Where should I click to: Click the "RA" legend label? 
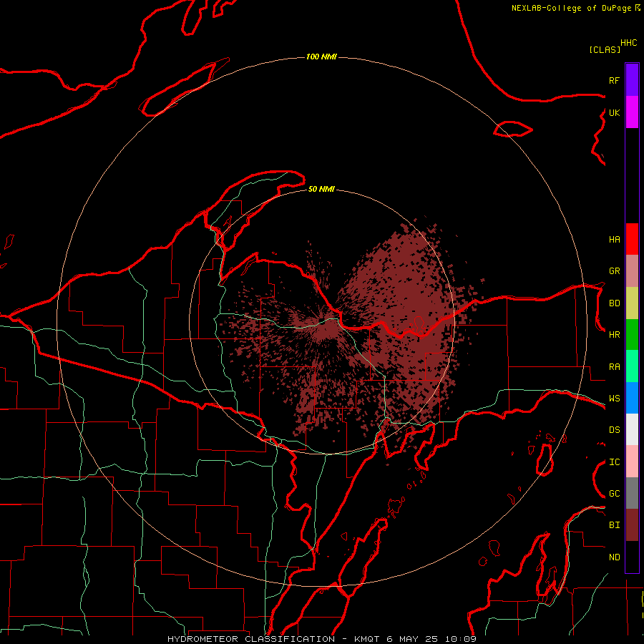click(x=614, y=366)
